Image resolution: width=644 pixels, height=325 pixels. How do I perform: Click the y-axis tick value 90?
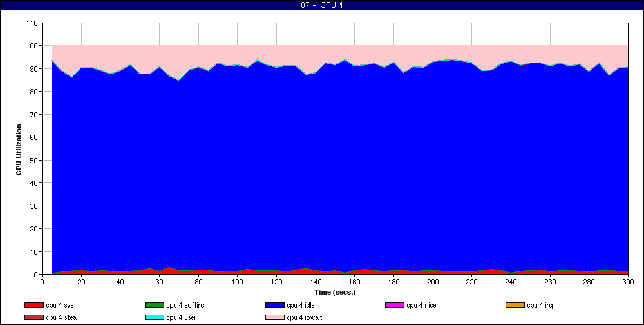tap(34, 69)
